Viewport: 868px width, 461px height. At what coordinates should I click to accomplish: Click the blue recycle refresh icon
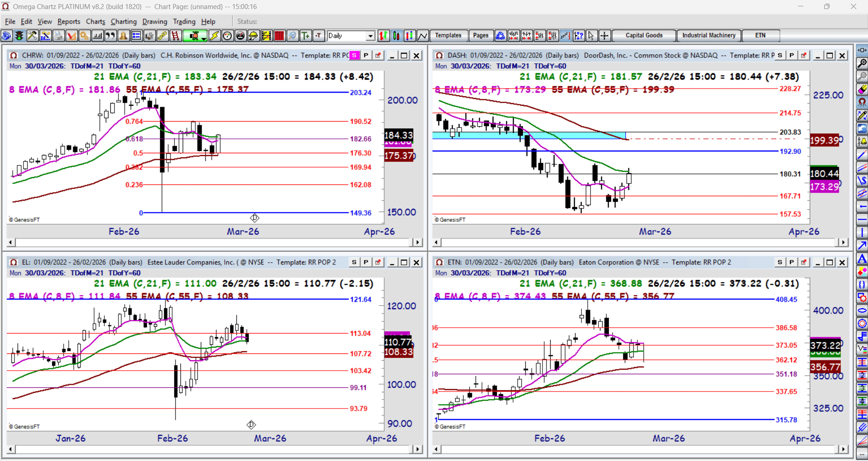point(500,36)
